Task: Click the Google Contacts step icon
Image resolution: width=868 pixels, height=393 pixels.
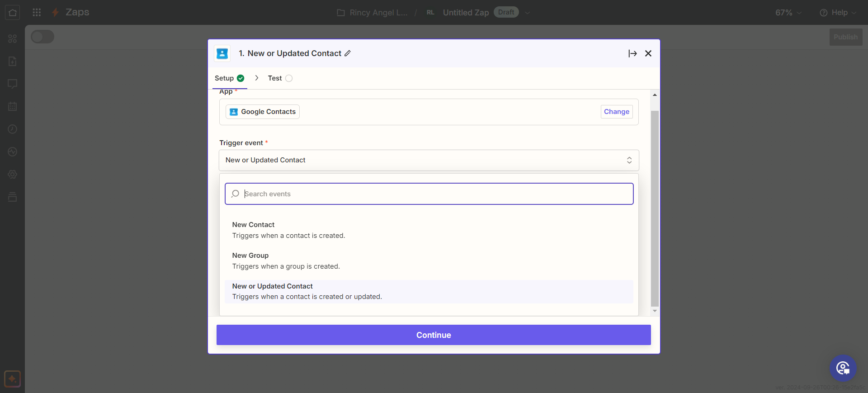Action: click(x=222, y=53)
